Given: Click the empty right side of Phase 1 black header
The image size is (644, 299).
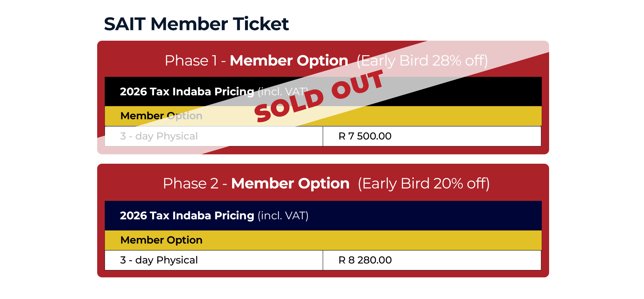Looking at the screenshot, I should coord(484,92).
